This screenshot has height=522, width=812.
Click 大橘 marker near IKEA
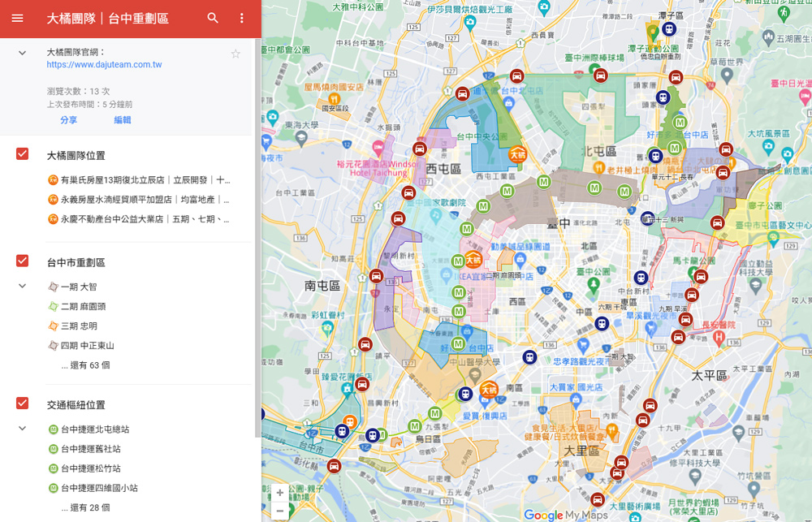[473, 259]
